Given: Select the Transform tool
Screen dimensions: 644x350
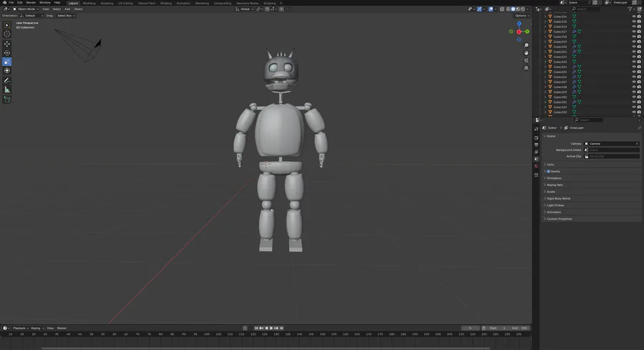Looking at the screenshot, I should [x=7, y=71].
